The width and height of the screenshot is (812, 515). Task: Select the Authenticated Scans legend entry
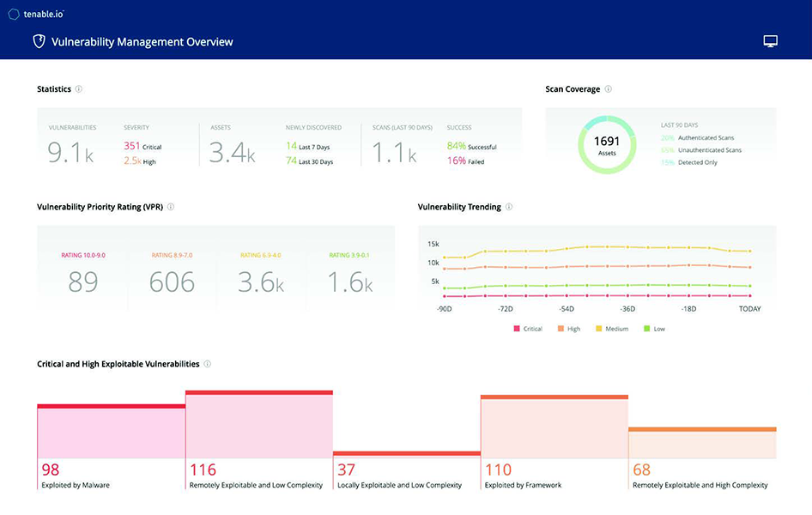(x=697, y=137)
